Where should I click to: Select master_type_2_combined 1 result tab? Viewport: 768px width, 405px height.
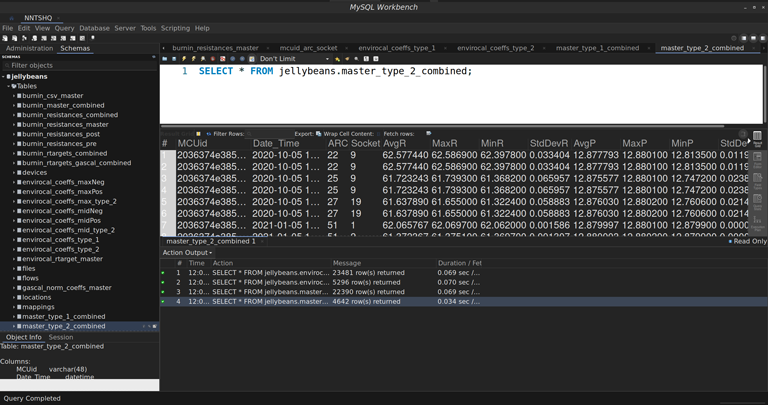coord(211,241)
